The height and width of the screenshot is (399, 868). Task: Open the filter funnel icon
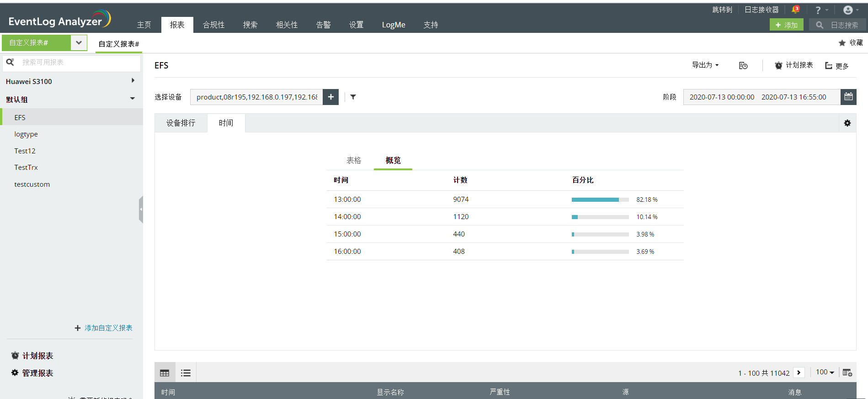coord(353,97)
